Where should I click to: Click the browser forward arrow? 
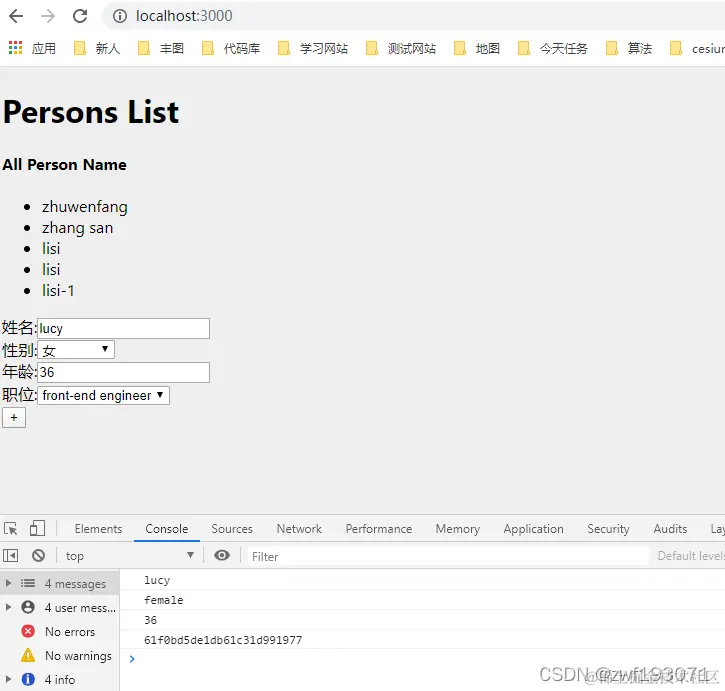pos(48,16)
